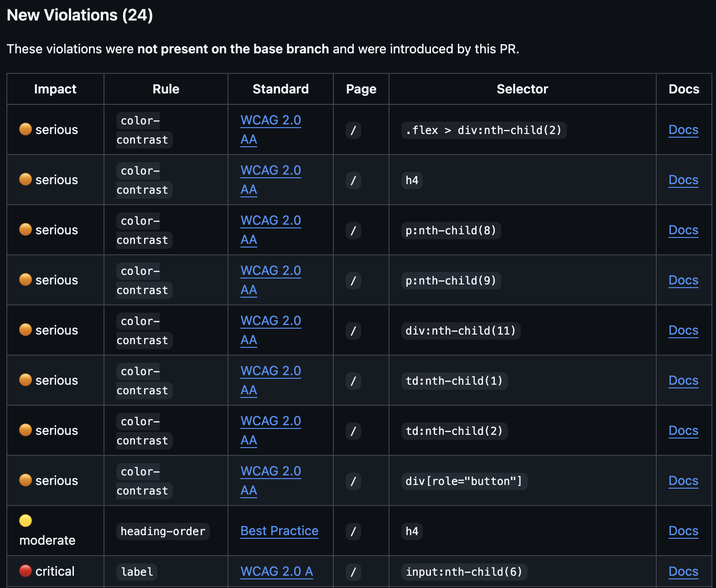
Task: Open Best Practice standard link
Action: (279, 531)
